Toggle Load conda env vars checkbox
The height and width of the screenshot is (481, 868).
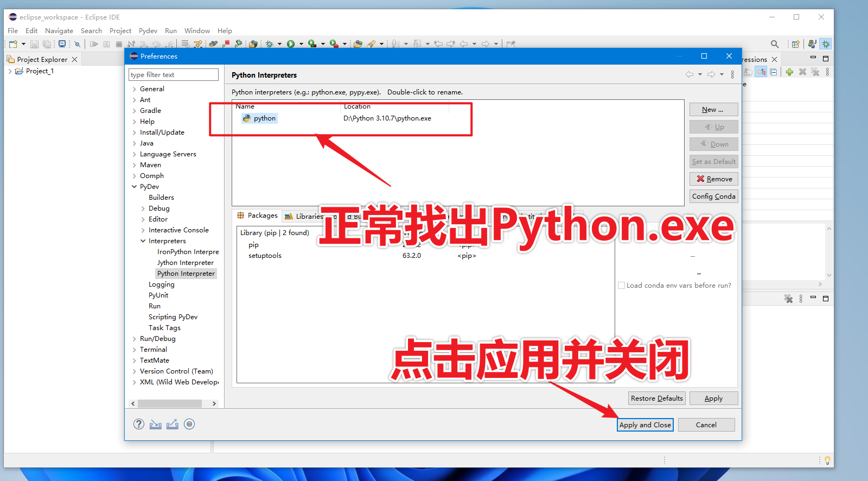click(621, 285)
